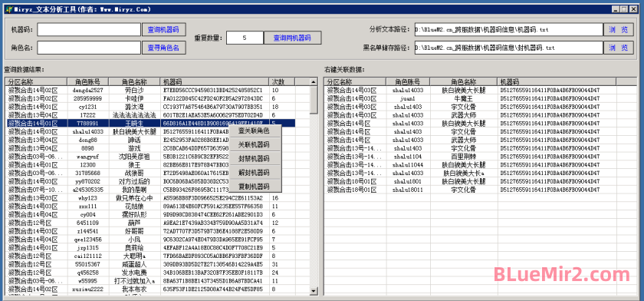Select the row with account 17222
Image resolution: width=644 pixels, height=301 pixels.
(x=150, y=114)
